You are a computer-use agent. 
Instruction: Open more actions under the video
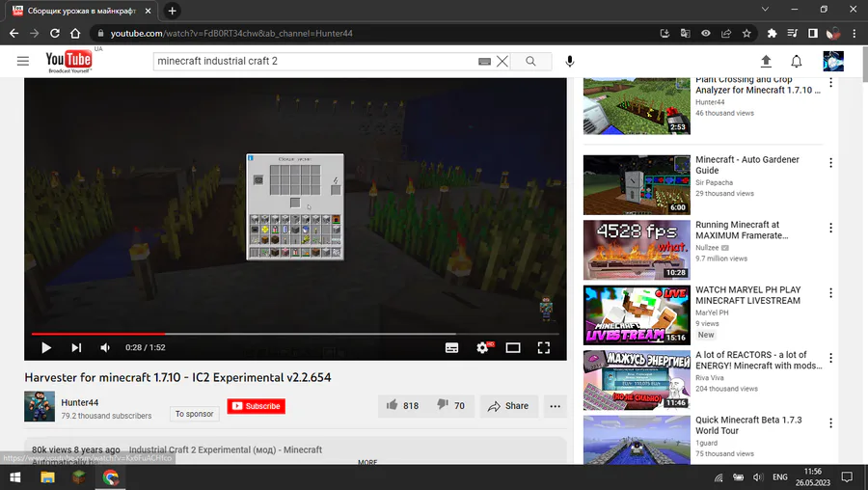(556, 406)
